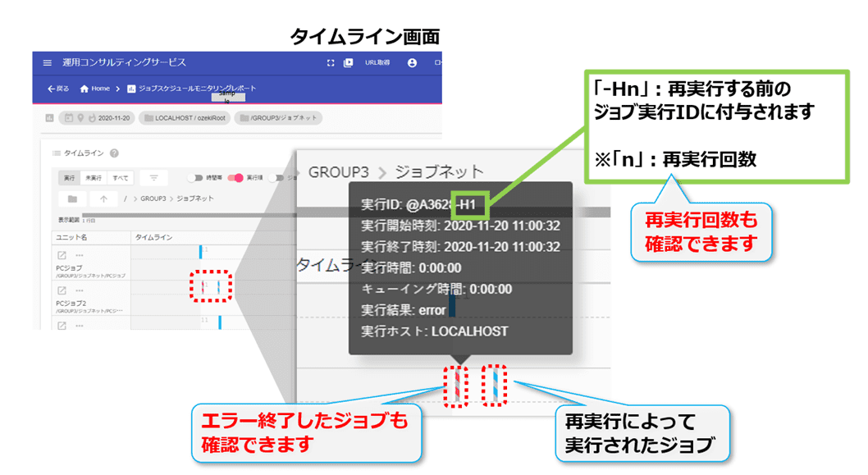Click the folder icon button in timeline

pyautogui.click(x=73, y=199)
